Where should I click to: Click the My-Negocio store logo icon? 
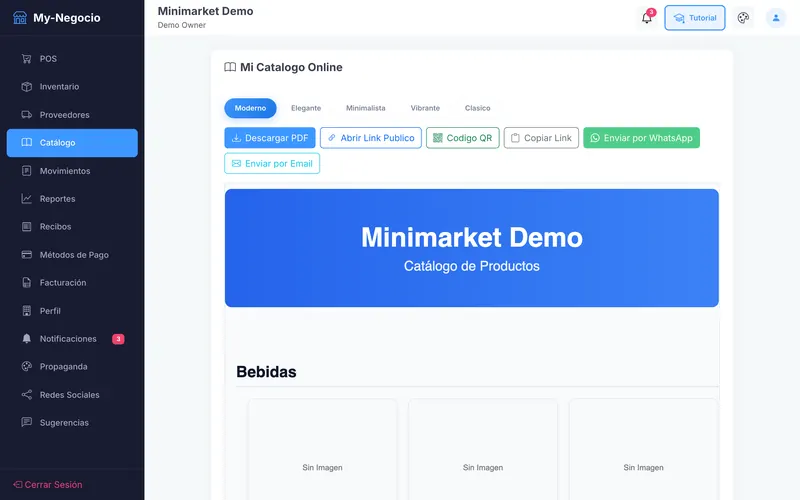[x=20, y=18]
